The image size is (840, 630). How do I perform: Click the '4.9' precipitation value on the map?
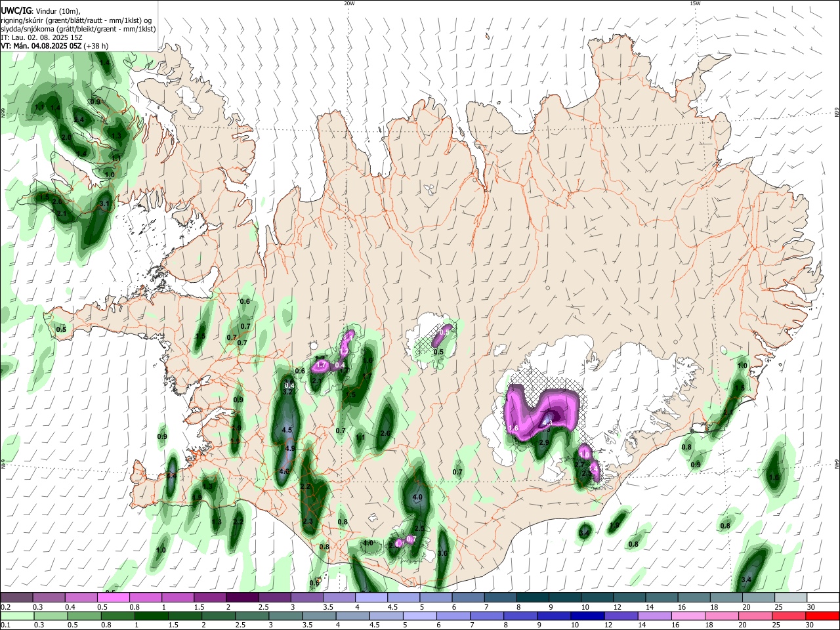click(290, 448)
